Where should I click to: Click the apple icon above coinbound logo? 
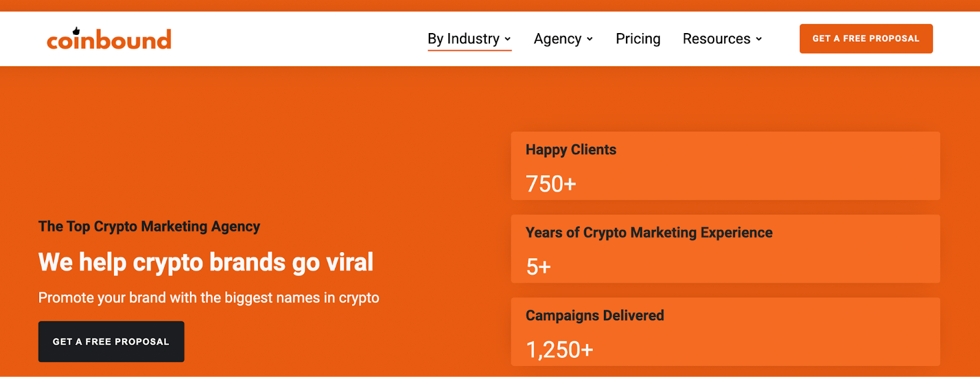[77, 31]
